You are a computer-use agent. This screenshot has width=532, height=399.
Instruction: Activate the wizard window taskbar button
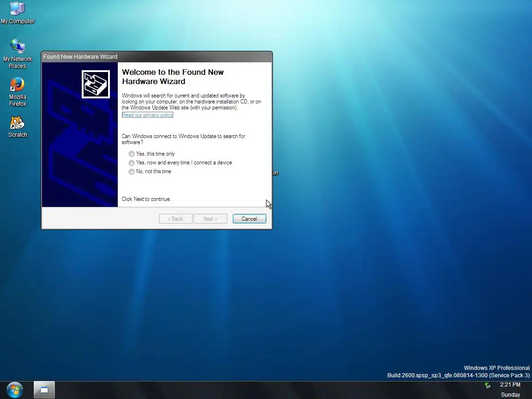[44, 390]
